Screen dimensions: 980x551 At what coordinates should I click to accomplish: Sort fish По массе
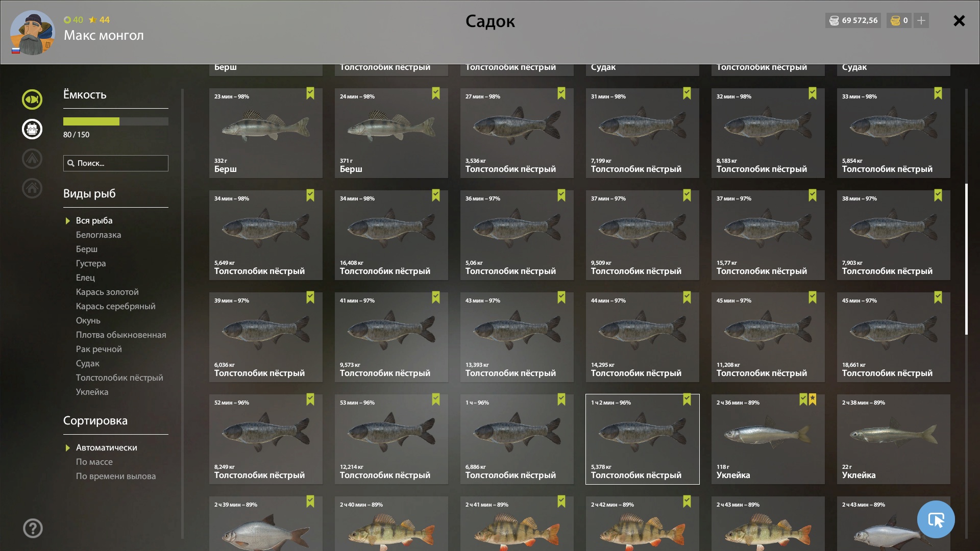(94, 462)
